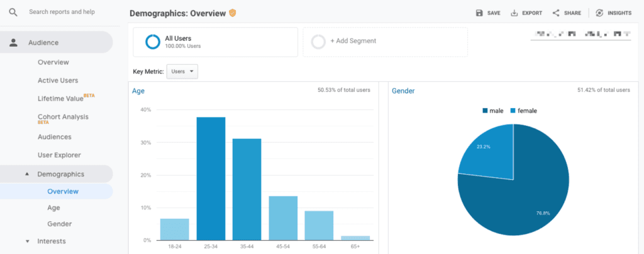
Task: Click the Audience person icon
Action: coord(14,42)
